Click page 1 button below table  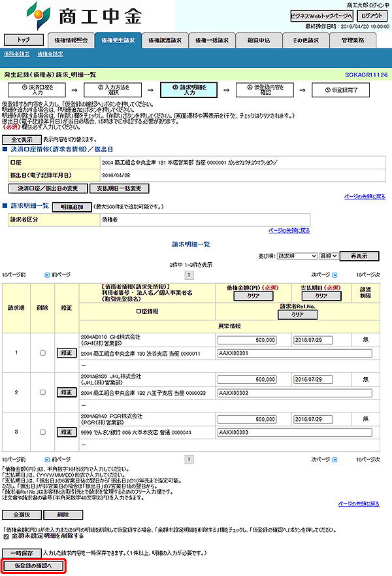[189, 460]
